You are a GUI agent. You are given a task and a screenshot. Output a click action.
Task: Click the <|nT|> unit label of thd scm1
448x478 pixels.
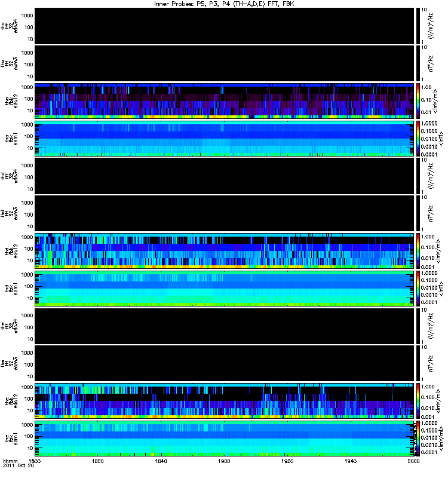point(440,289)
